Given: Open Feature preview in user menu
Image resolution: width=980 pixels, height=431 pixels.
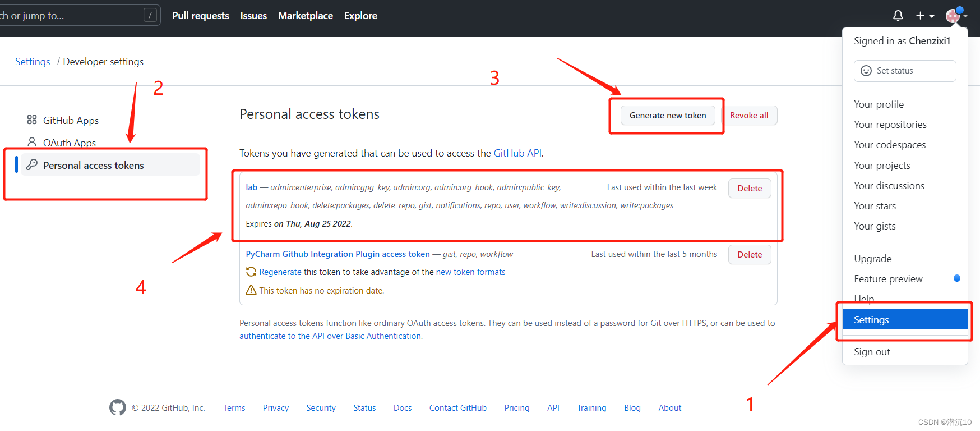Looking at the screenshot, I should click(888, 279).
